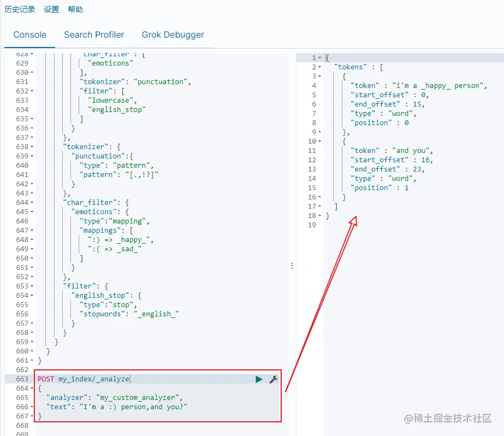
Task: Click the ":( => _sad_" mapping line
Action: pyautogui.click(x=115, y=249)
